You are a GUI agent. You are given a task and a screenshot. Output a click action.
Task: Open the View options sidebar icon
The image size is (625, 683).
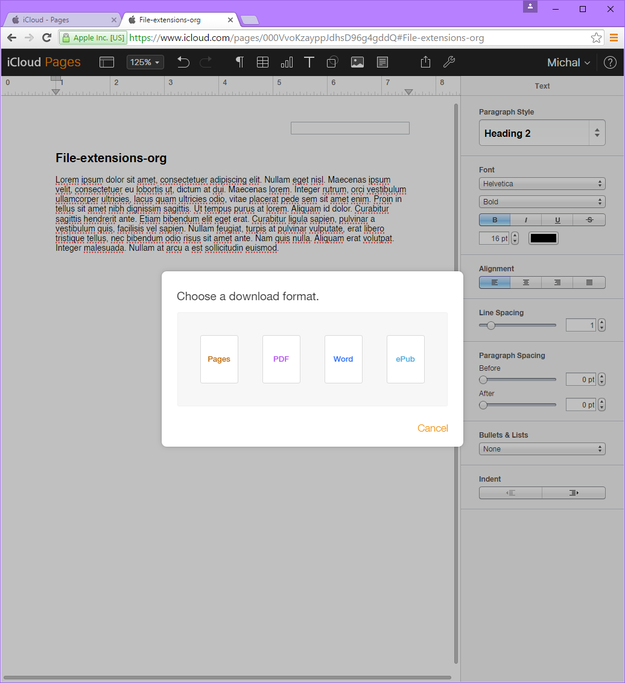point(106,62)
